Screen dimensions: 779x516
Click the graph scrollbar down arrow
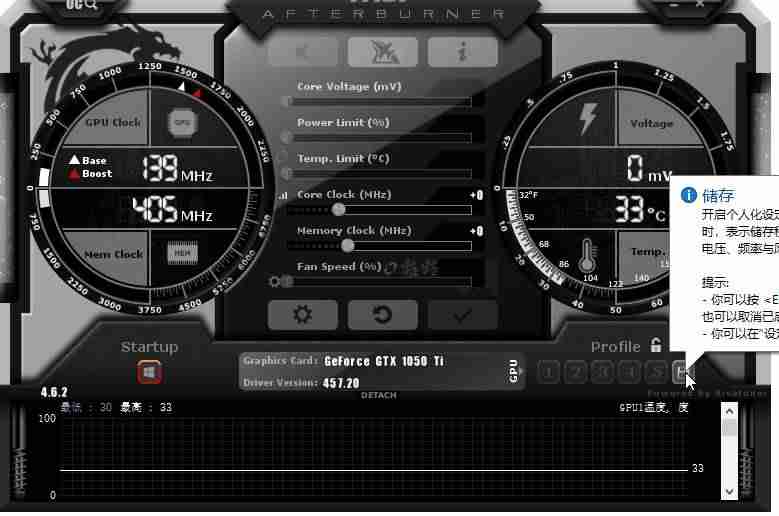tap(729, 491)
